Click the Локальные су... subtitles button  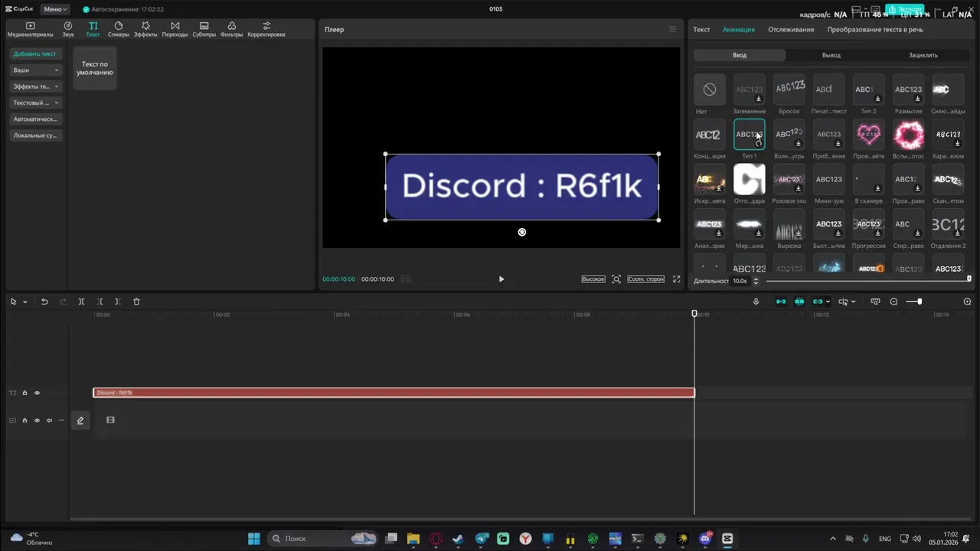pos(35,135)
